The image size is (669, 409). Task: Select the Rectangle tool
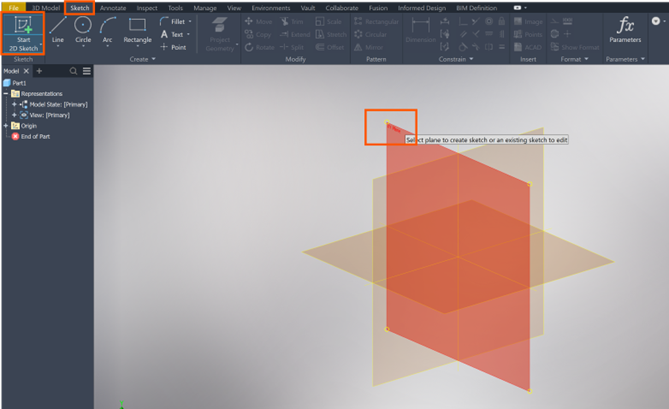click(x=137, y=30)
